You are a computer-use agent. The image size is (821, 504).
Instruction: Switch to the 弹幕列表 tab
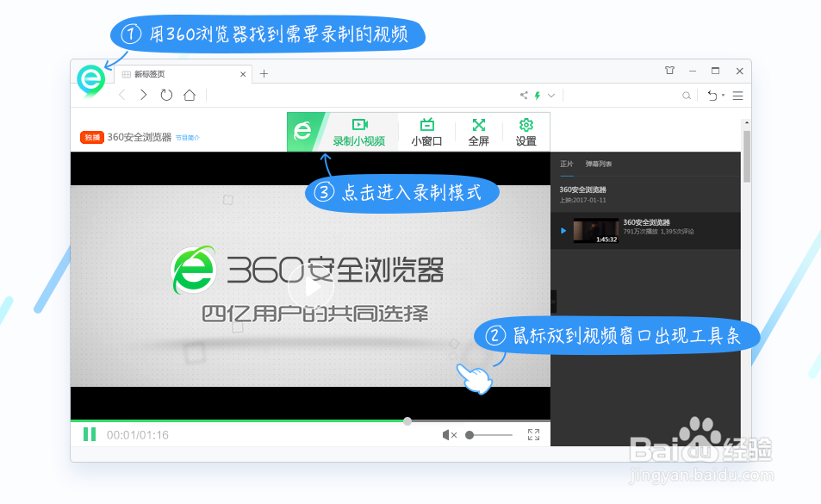tap(599, 164)
